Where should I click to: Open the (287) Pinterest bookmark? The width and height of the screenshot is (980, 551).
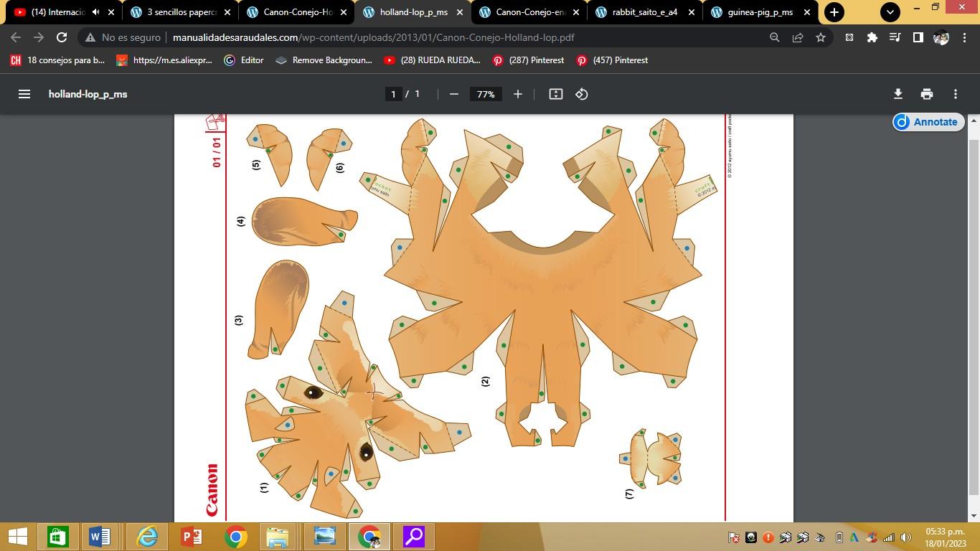(528, 60)
